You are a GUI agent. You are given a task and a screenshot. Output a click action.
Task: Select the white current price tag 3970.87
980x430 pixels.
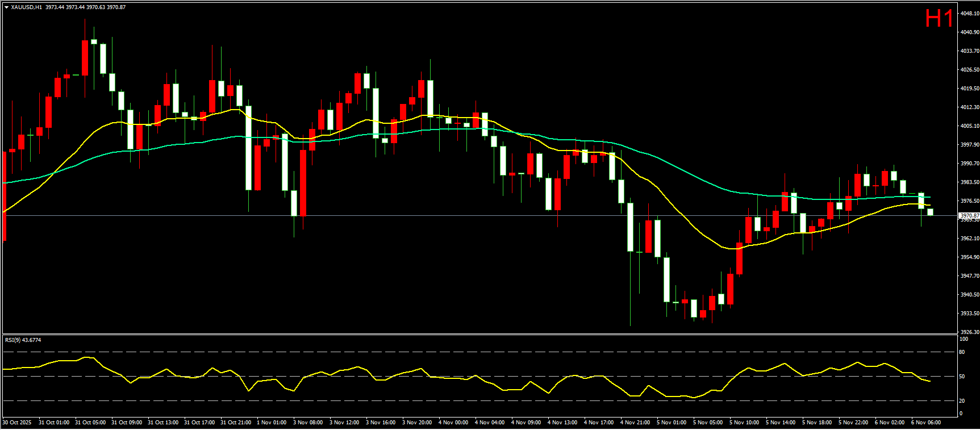pos(969,216)
